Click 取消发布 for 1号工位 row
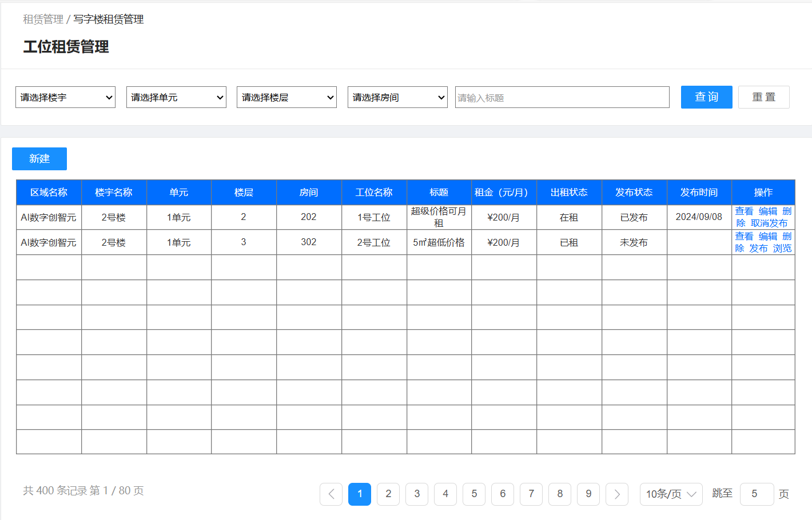812x520 pixels. (x=769, y=223)
